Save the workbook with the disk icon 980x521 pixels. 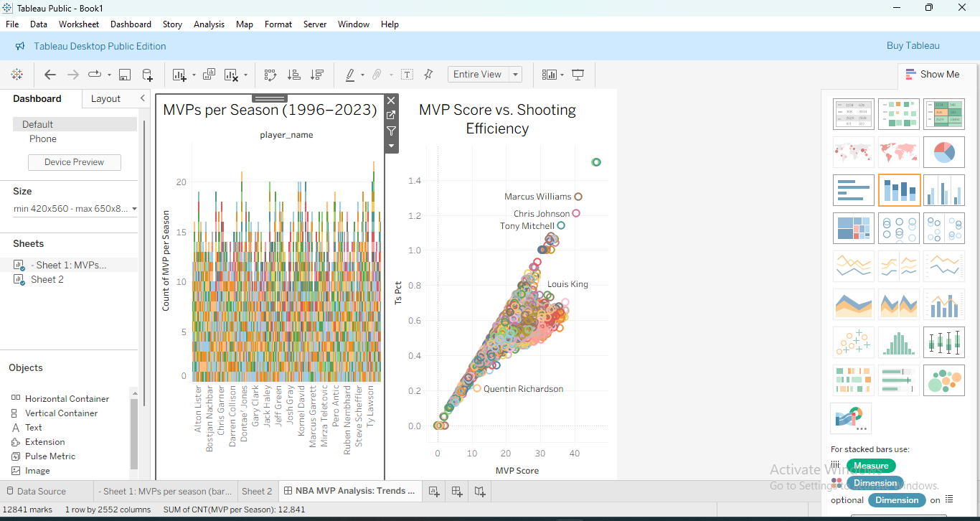pyautogui.click(x=124, y=75)
